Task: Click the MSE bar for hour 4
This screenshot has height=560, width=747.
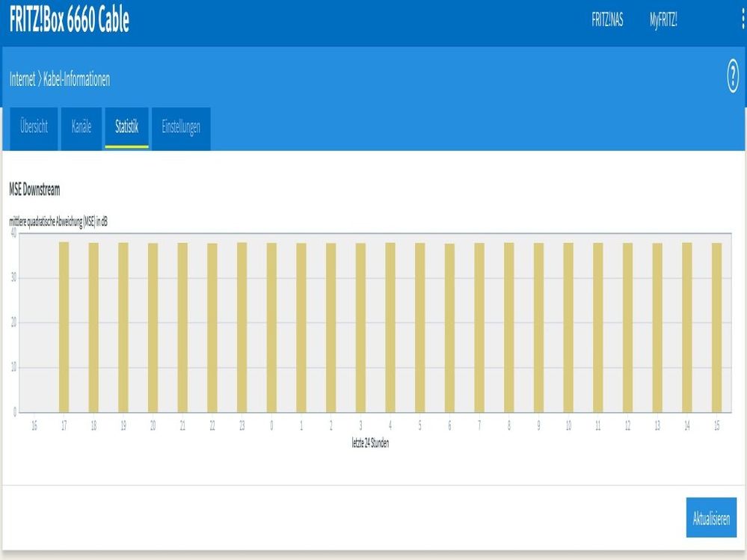Action: tap(390, 327)
